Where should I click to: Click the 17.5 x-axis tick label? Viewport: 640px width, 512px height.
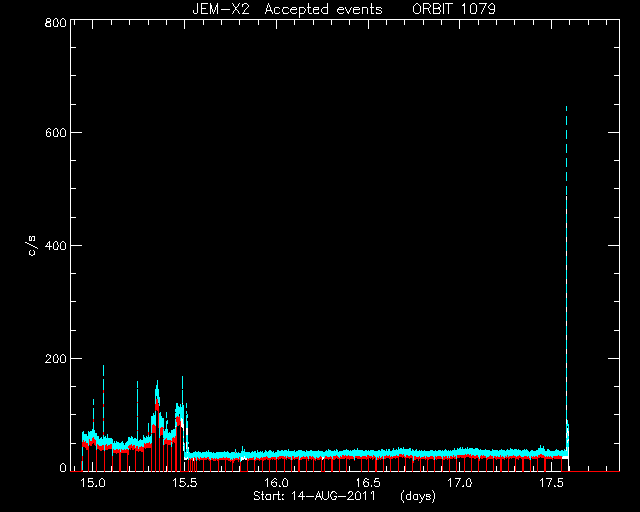pos(552,483)
